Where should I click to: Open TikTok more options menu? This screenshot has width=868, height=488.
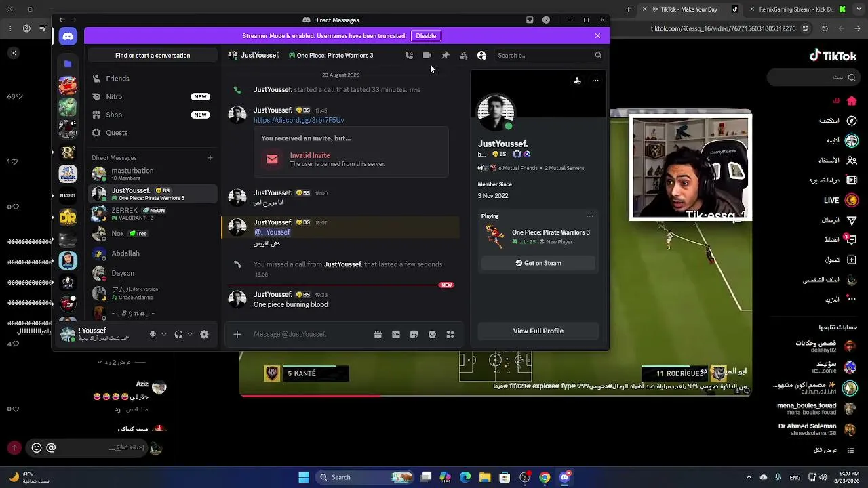[842, 300]
